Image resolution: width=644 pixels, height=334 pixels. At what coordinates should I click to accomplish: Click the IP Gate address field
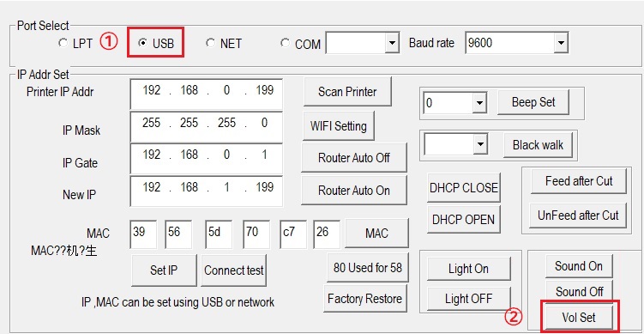tap(206, 159)
